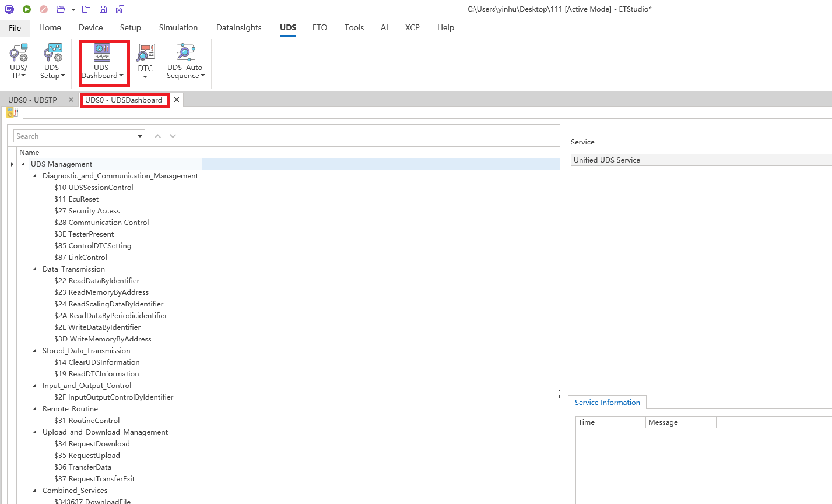
Task: Click the new folder icon in quick toolbar
Action: (x=86, y=9)
